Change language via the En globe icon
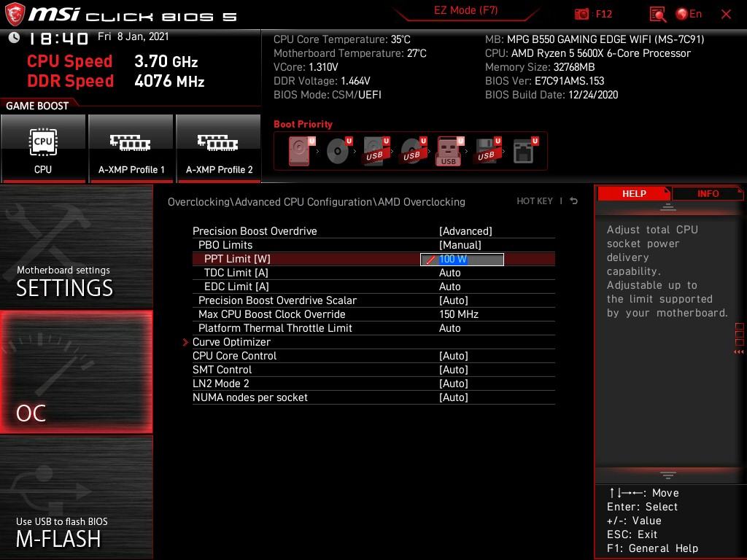This screenshot has height=560, width=747. click(x=689, y=14)
